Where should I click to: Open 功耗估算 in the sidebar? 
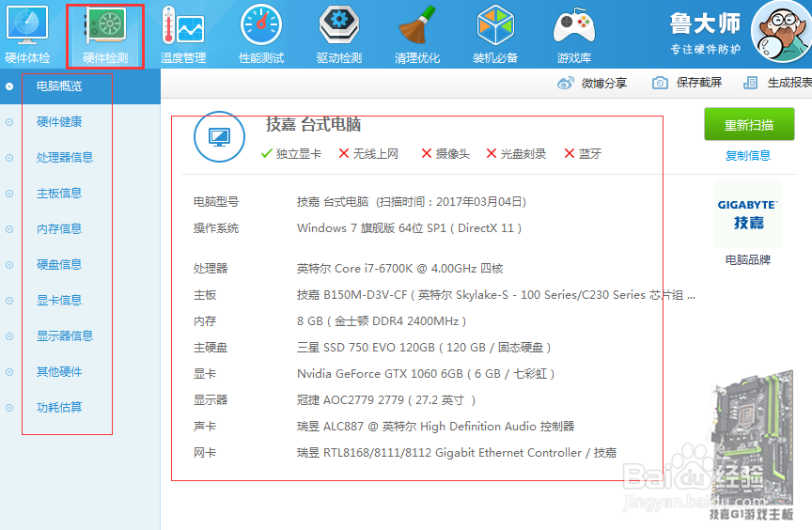click(59, 408)
